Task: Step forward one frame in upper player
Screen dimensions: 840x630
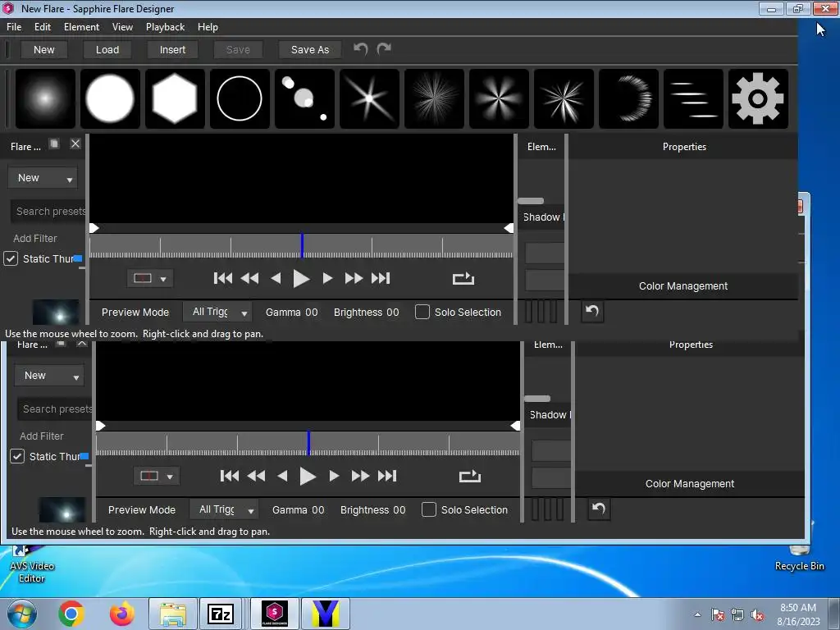Action: 327,278
